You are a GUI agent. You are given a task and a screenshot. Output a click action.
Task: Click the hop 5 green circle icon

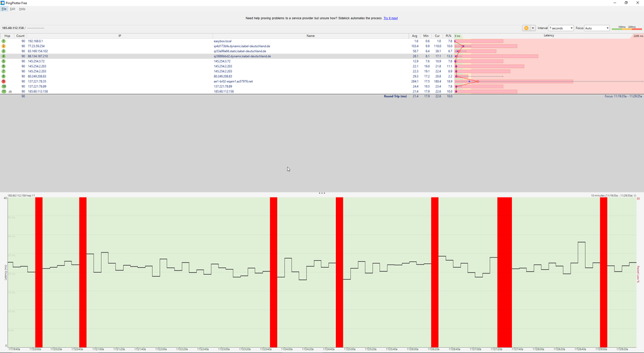click(4, 61)
